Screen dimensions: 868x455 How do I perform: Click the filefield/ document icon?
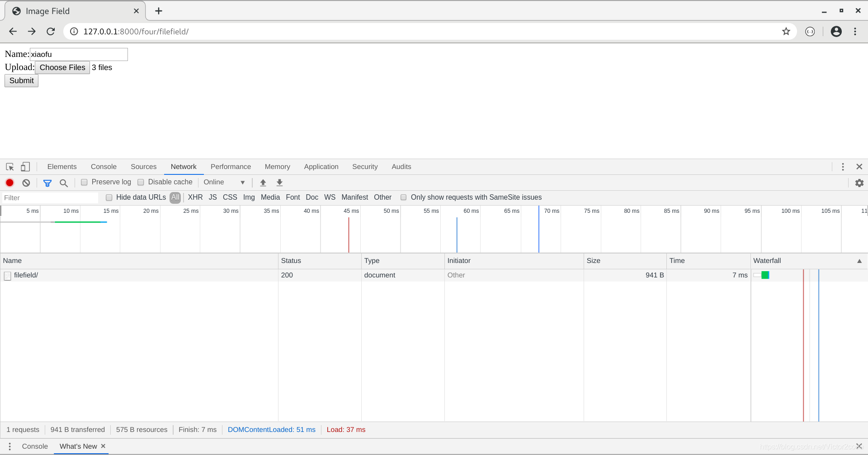point(7,275)
